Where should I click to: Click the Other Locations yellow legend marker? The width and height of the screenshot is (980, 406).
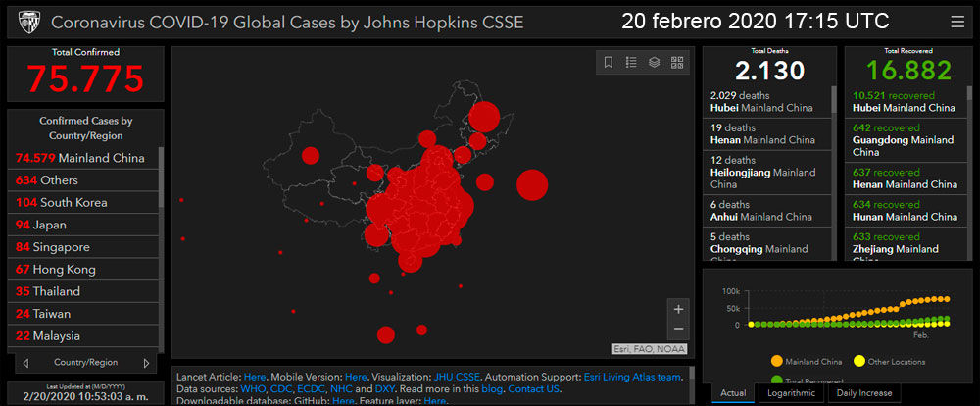click(x=859, y=361)
